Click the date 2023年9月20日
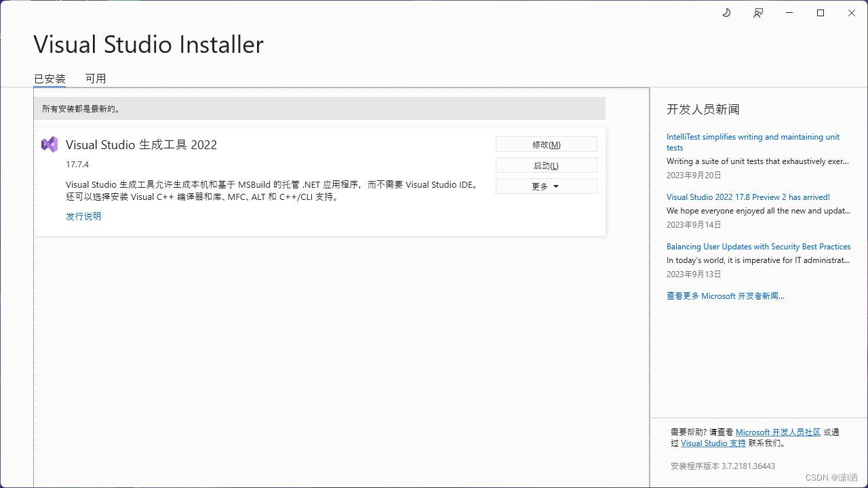868x488 pixels. 694,175
